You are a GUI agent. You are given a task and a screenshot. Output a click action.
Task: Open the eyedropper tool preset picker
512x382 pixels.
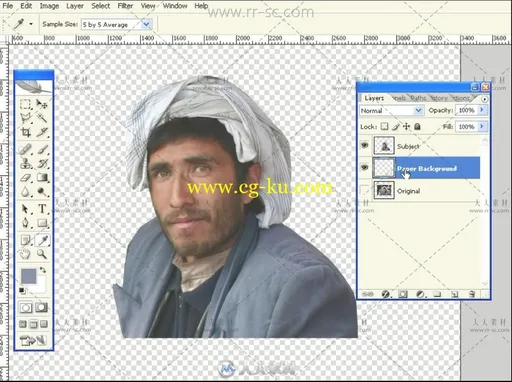[31, 24]
